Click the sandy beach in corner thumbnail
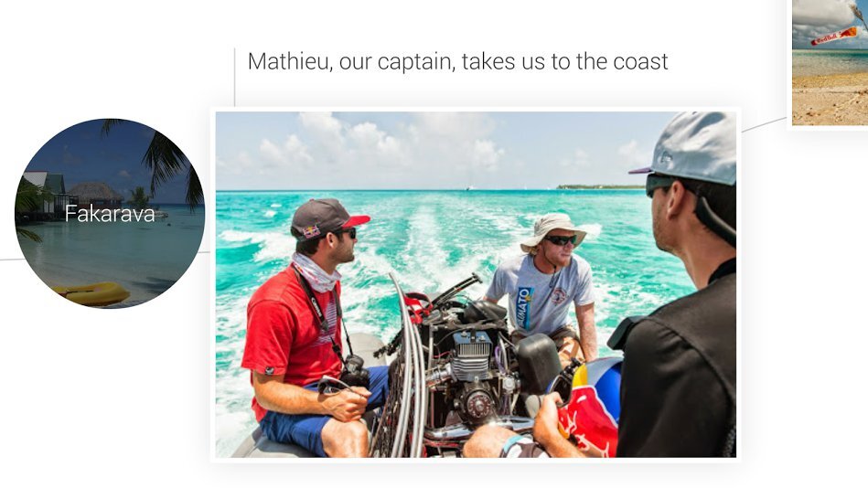Screen dimensions: 868x488 [x=830, y=101]
